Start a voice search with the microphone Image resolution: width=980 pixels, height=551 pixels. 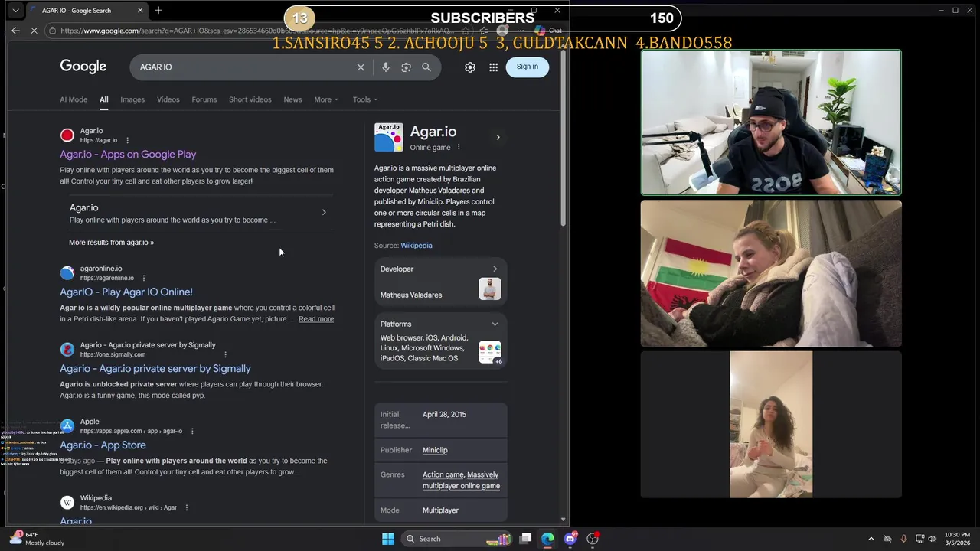point(386,67)
